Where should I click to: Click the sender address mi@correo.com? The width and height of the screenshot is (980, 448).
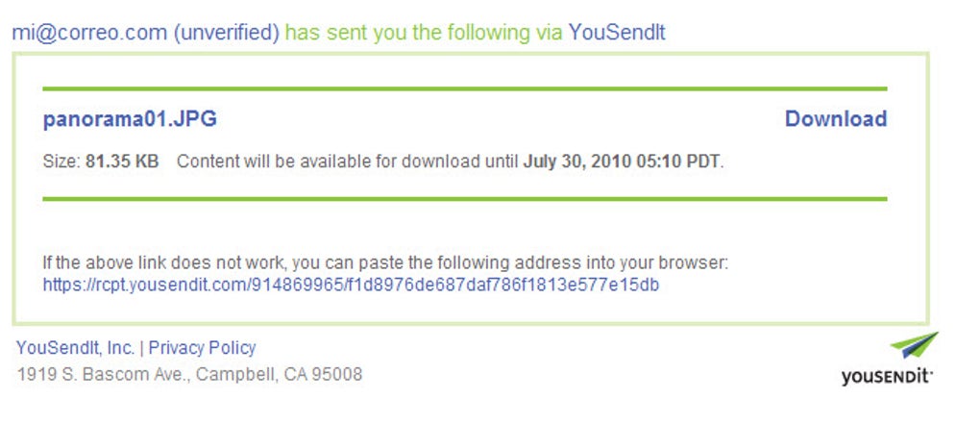[89, 33]
